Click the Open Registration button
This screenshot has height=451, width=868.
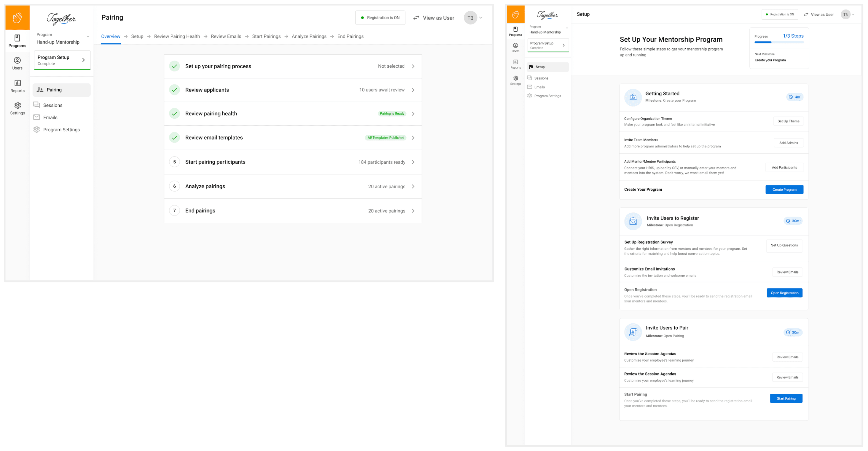tap(784, 293)
